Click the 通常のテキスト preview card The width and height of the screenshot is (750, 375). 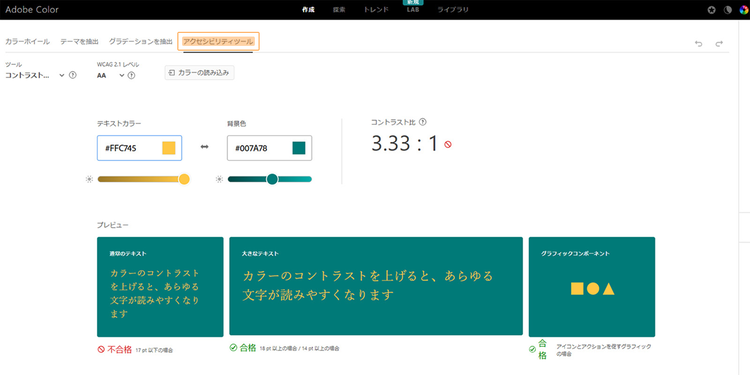pos(160,287)
